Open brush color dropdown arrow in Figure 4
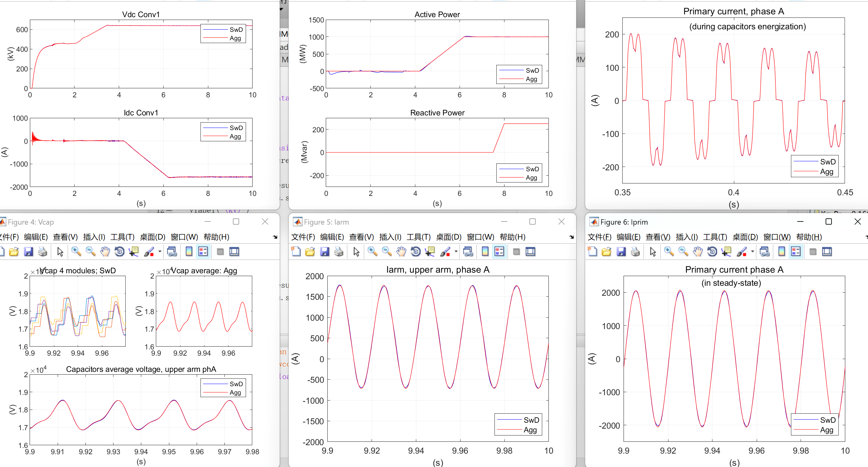This screenshot has width=868, height=467. [x=160, y=251]
